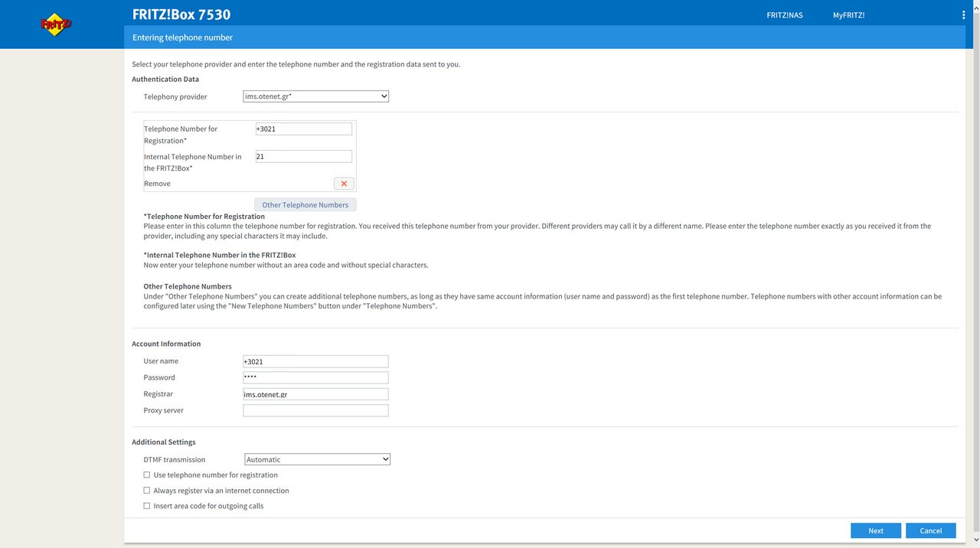Edit the Registrar field
This screenshot has height=548, width=980.
coord(315,394)
